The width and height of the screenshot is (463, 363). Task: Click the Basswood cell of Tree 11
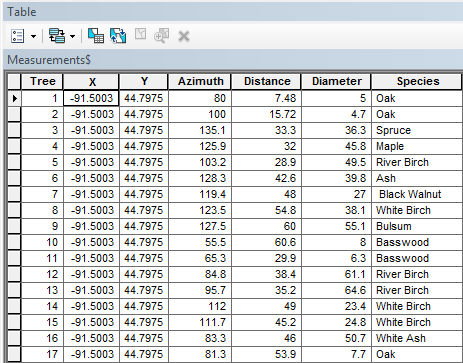pyautogui.click(x=417, y=258)
